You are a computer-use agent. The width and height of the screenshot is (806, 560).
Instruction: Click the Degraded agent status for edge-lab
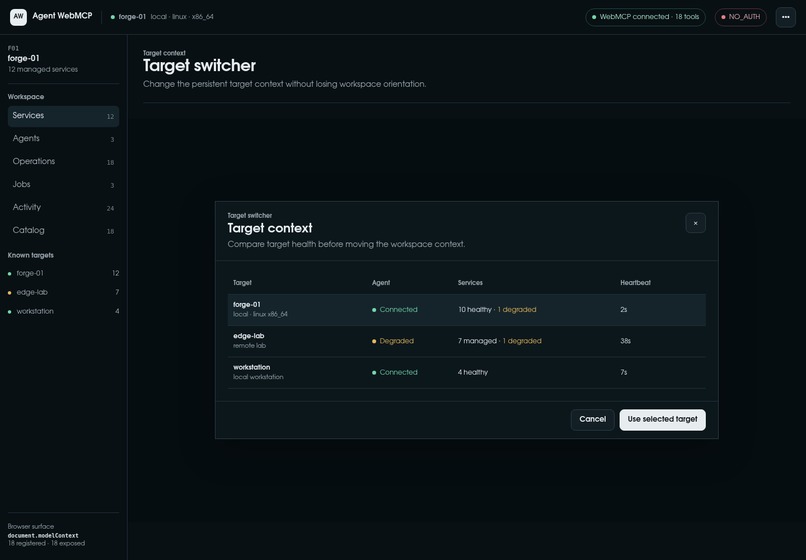(x=393, y=341)
